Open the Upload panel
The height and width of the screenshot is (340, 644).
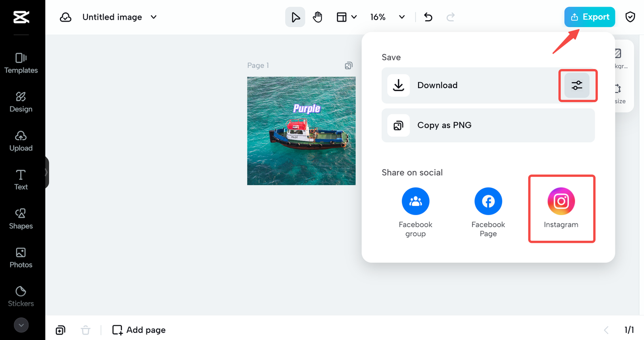point(21,142)
